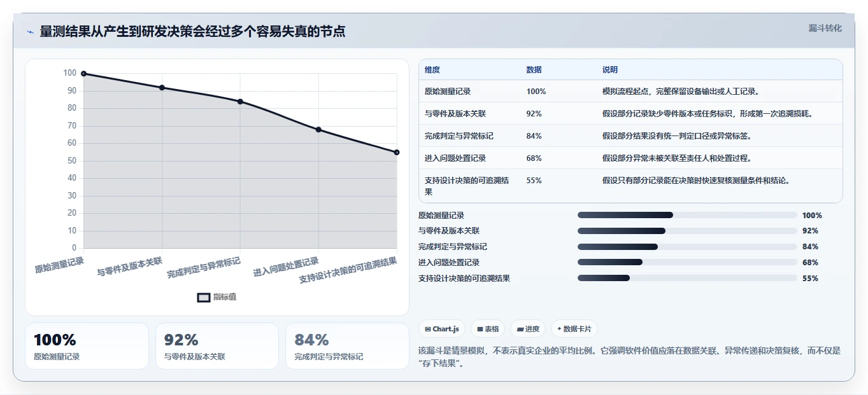Click the y-axis value 100

point(69,73)
